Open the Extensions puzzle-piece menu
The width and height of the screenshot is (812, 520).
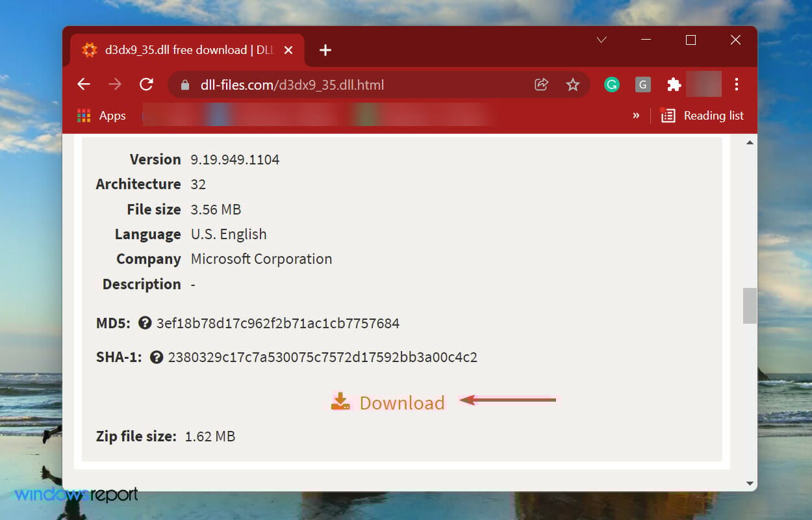pos(674,84)
